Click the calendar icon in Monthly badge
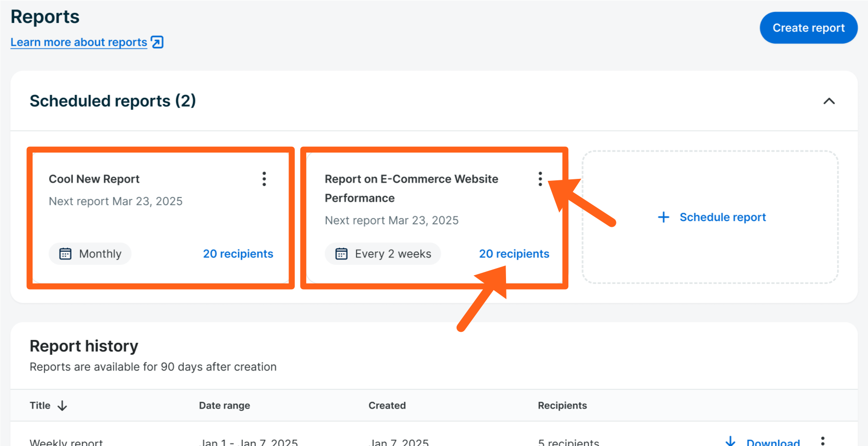The width and height of the screenshot is (868, 446). click(x=65, y=254)
